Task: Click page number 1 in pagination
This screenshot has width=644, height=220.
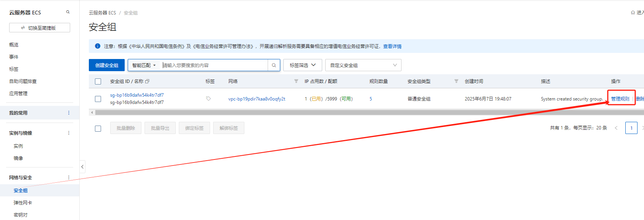Action: point(631,128)
